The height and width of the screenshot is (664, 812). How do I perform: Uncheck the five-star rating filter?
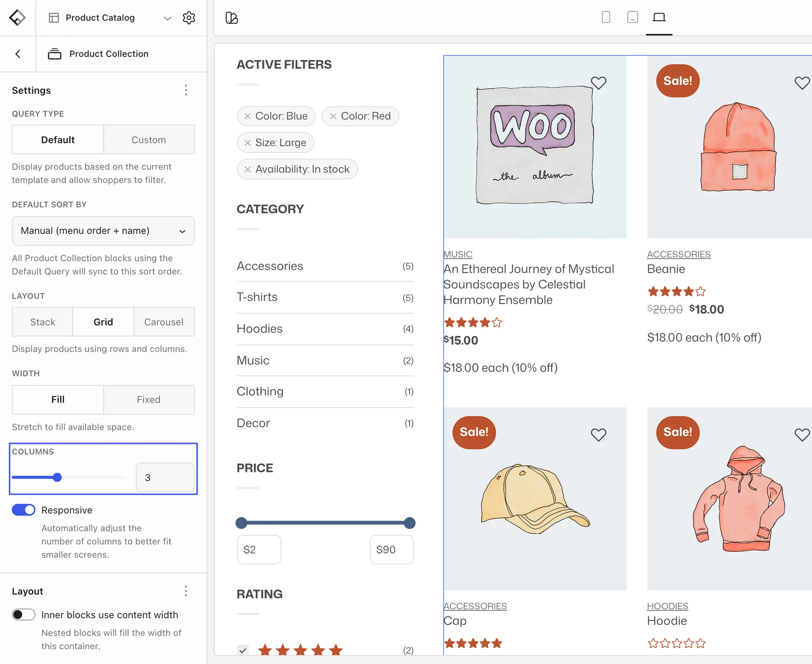(x=243, y=650)
